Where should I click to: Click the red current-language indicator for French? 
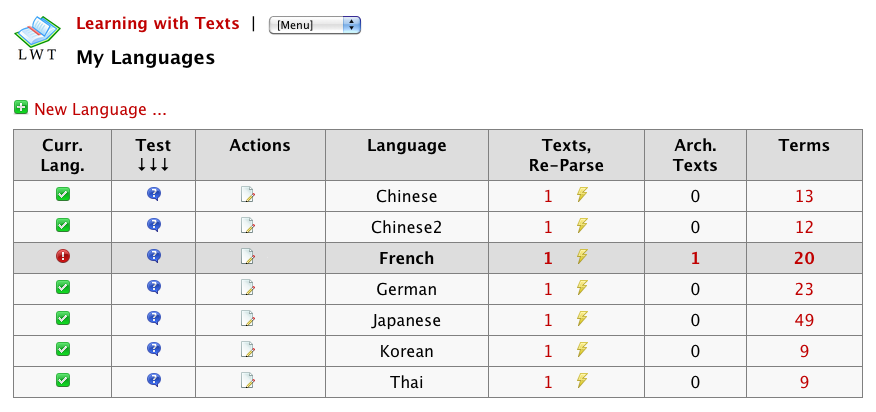point(62,257)
